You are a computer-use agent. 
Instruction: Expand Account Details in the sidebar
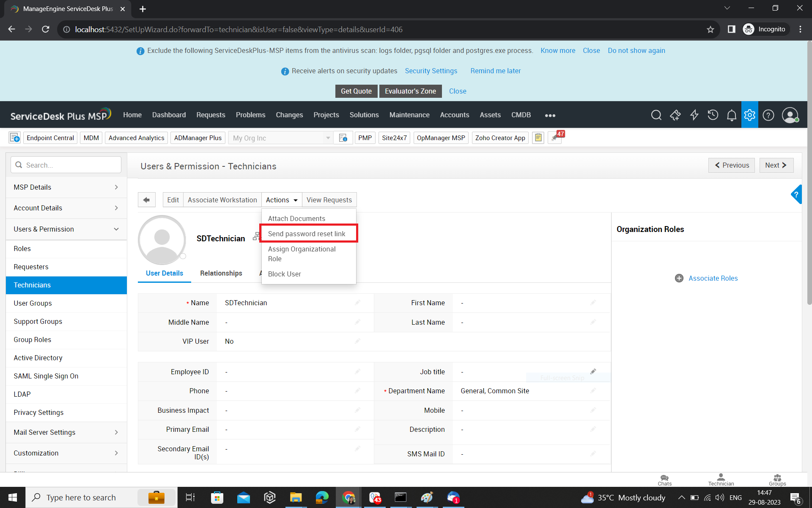66,208
